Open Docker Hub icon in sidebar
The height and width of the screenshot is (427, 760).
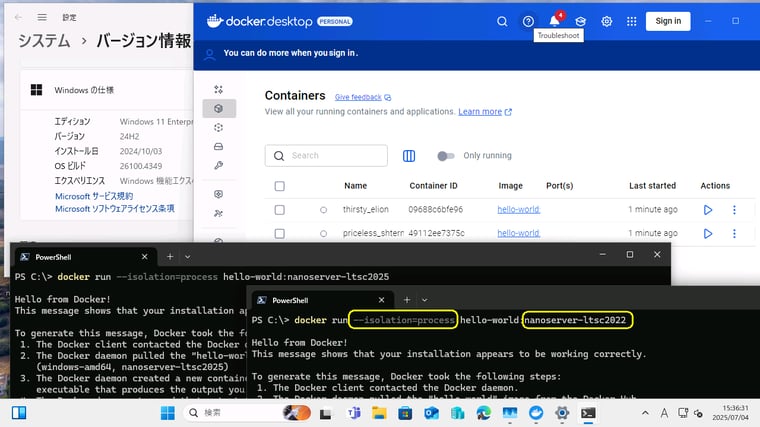tap(219, 194)
